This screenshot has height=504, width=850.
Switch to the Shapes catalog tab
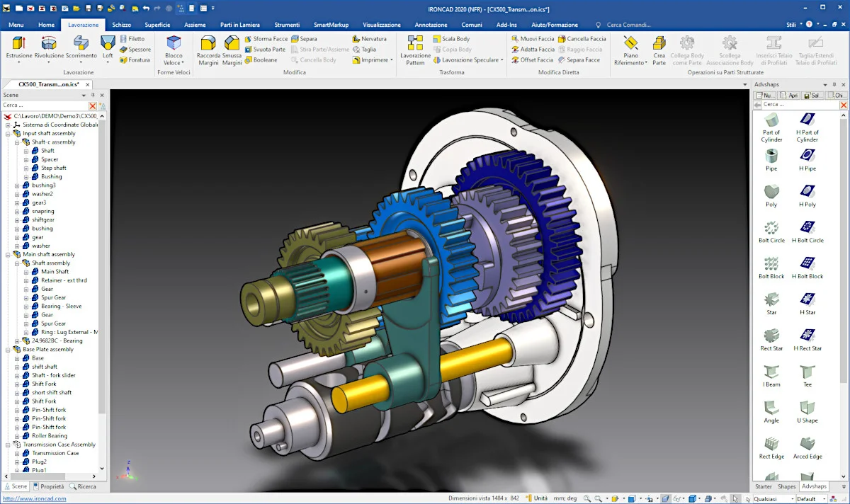[786, 486]
